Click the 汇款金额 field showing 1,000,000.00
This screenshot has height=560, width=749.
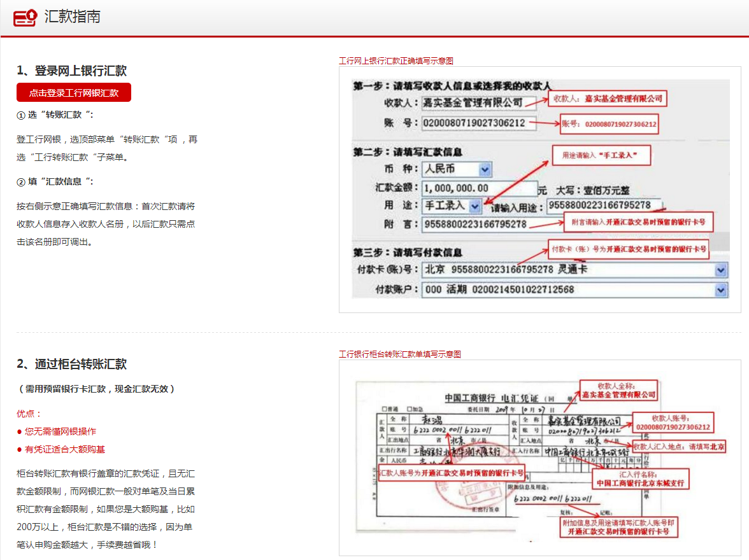click(479, 188)
